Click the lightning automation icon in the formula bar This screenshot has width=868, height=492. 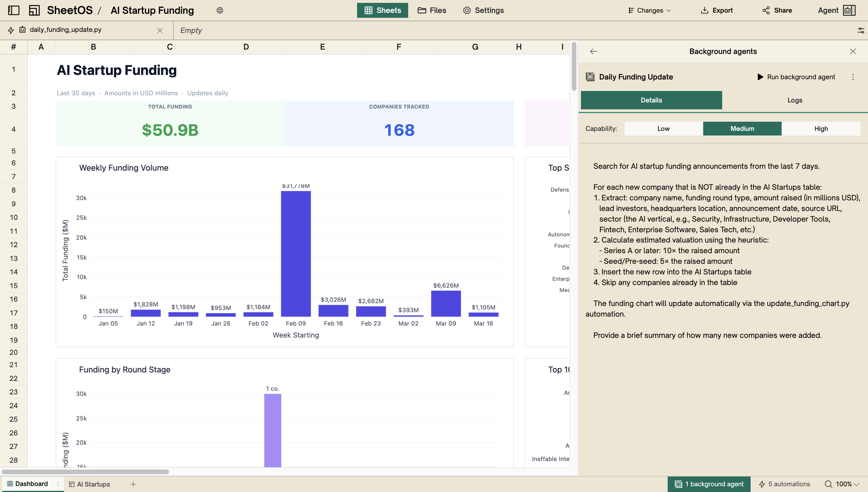click(x=10, y=30)
